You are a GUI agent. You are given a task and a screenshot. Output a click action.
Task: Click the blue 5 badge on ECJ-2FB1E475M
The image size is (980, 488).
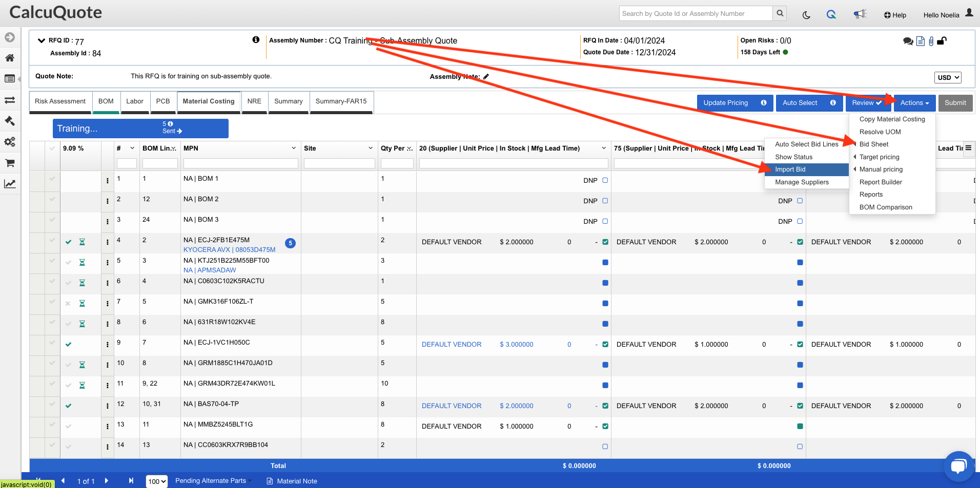pos(290,243)
